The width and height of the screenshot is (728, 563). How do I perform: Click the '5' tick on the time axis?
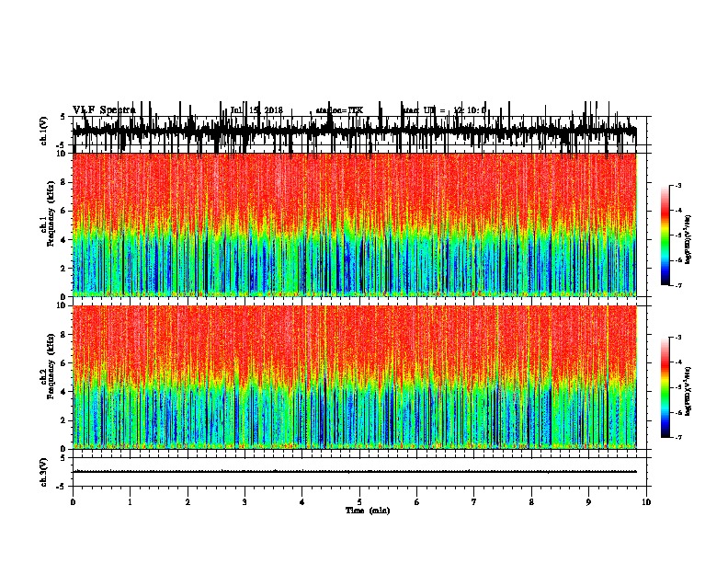[x=359, y=502]
